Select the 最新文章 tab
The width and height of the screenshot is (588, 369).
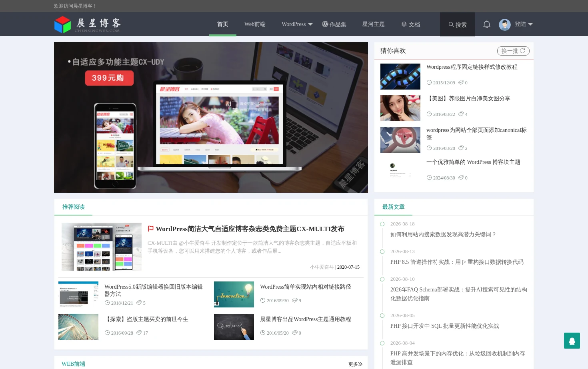tap(394, 207)
